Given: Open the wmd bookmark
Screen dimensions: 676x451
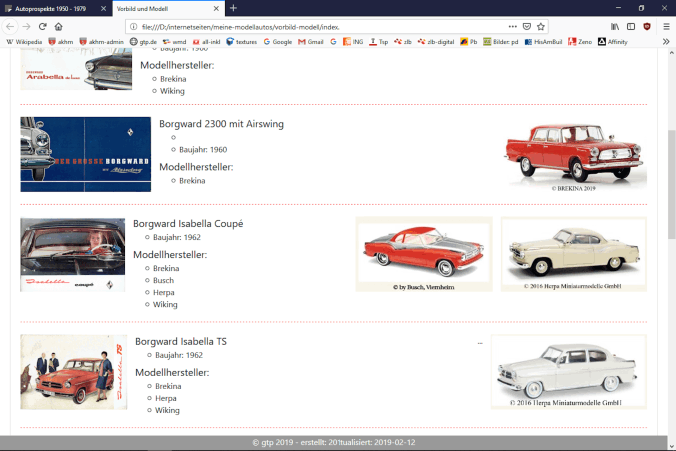Looking at the screenshot, I should (x=175, y=42).
